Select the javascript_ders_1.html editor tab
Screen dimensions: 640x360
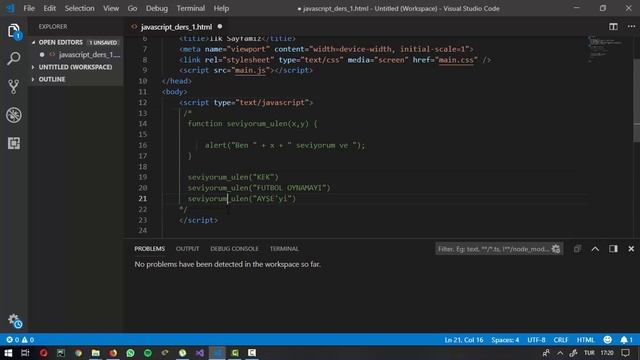(x=176, y=27)
